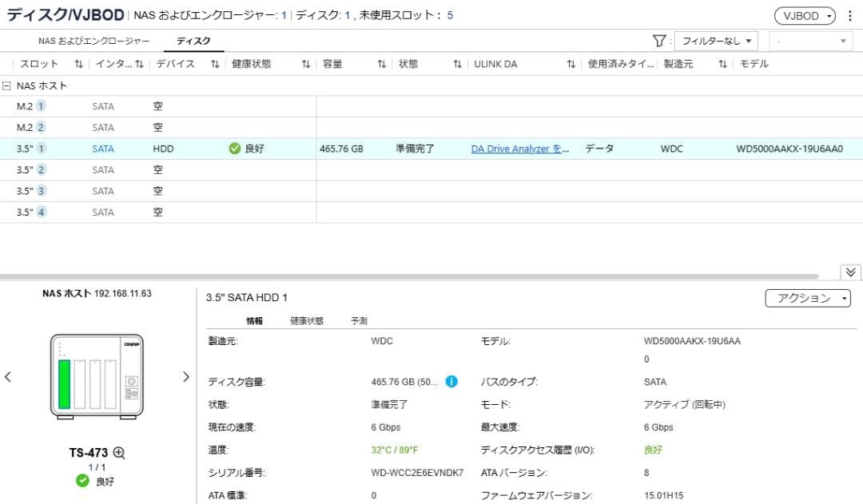Collapse the NAS ホスト tree node
The width and height of the screenshot is (863, 504).
(x=8, y=85)
